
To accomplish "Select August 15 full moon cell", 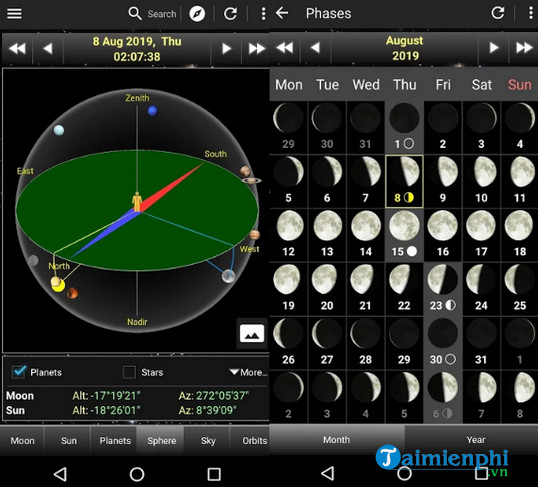I will click(x=404, y=235).
